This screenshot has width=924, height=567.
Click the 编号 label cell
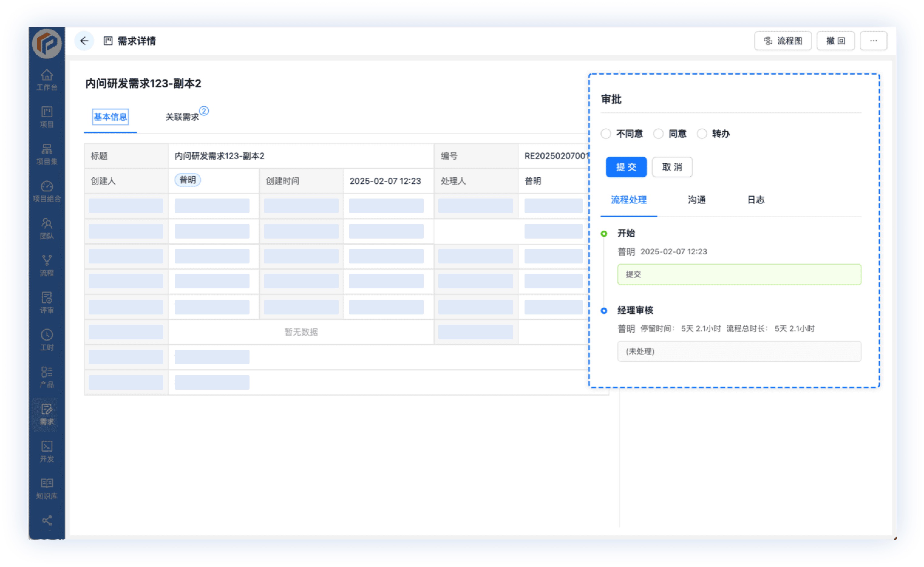[476, 156]
